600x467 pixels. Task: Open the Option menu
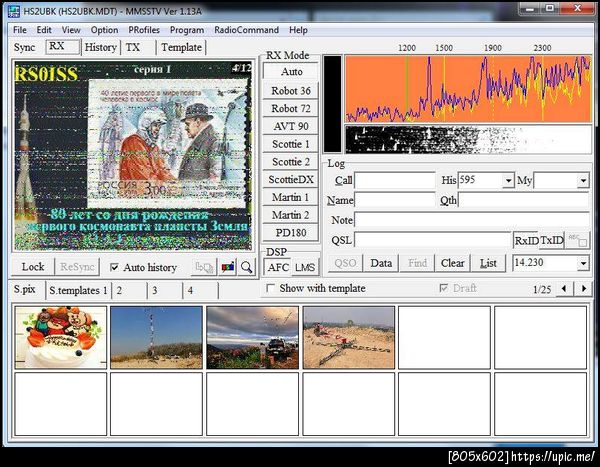pos(104,30)
